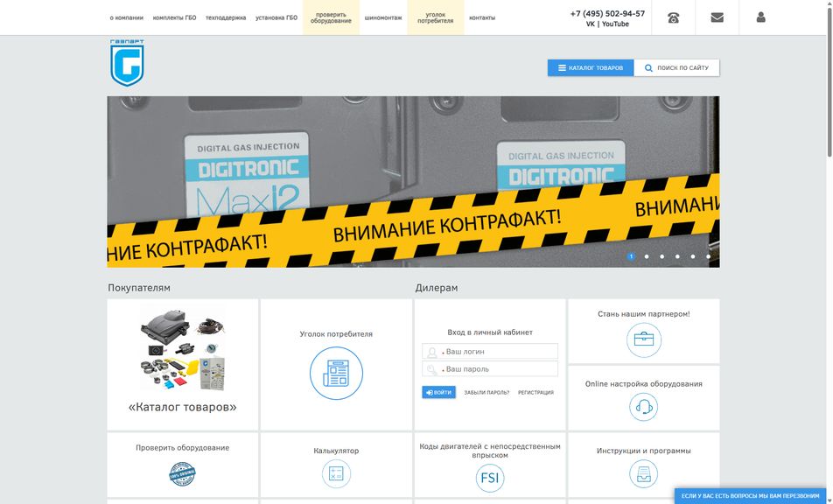Click the ВНИМАНИЕ КОНТРАФАКТ banner image

(x=413, y=182)
